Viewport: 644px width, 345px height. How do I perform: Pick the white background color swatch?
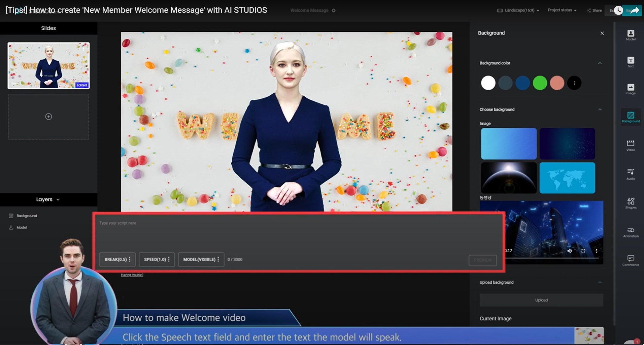[x=488, y=83]
